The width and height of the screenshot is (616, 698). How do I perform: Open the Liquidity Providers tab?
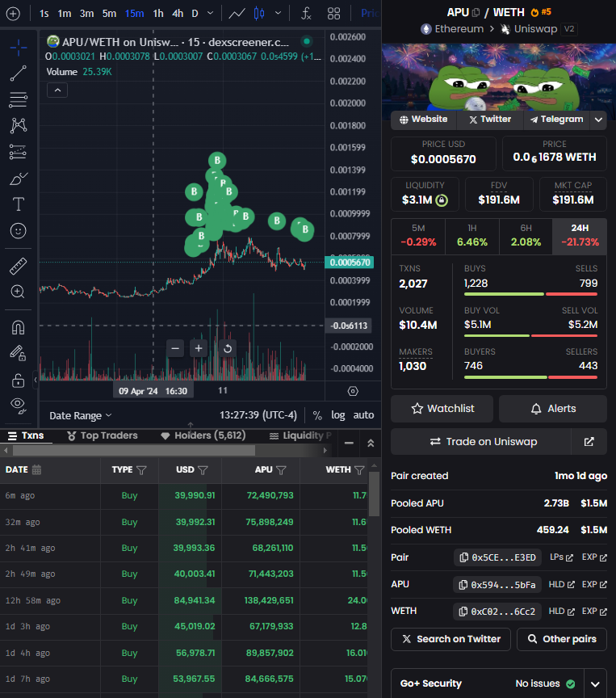tap(300, 435)
